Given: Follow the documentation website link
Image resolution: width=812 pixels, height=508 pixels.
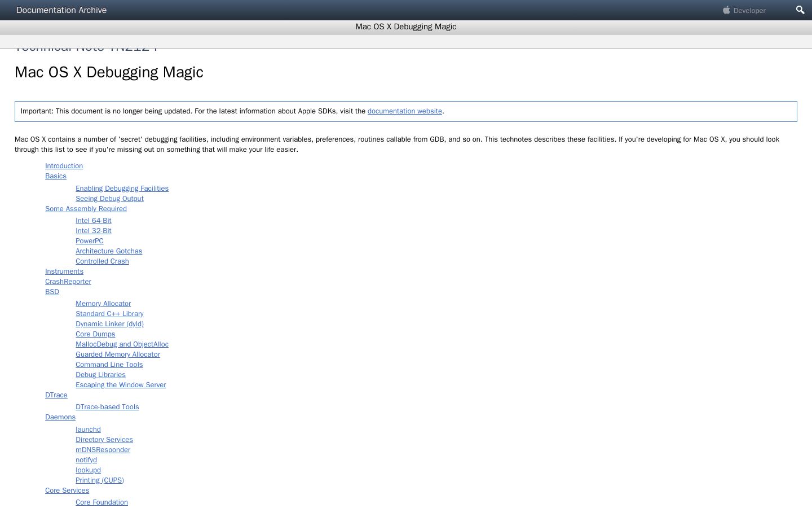Looking at the screenshot, I should 405,111.
